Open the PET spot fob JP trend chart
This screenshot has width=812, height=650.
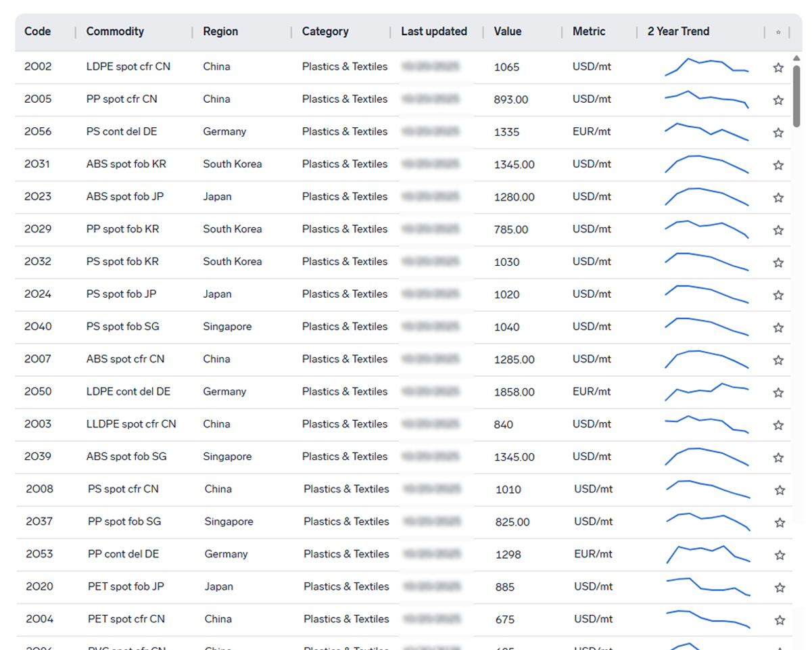(708, 586)
